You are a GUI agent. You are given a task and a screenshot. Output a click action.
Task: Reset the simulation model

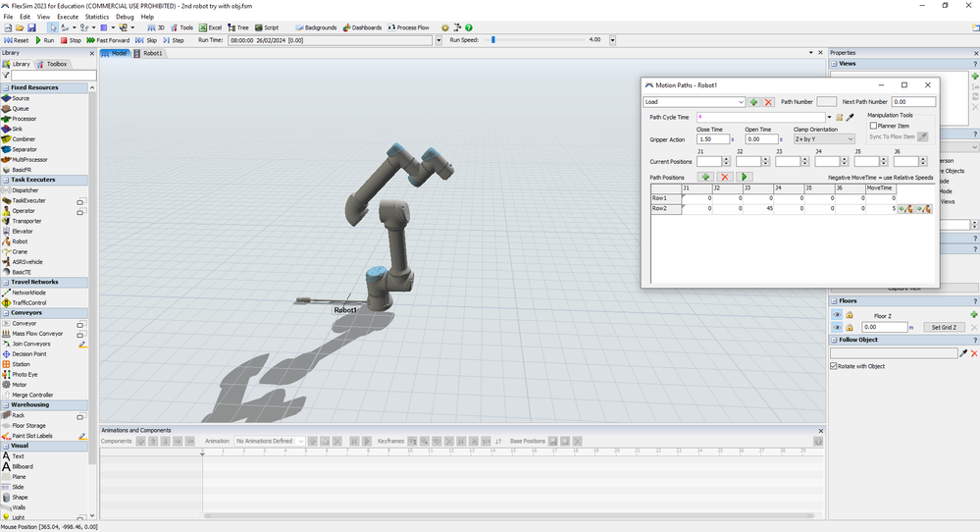(17, 40)
